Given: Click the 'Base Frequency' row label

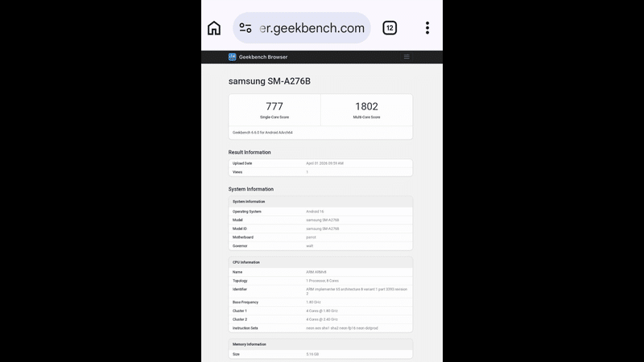Looking at the screenshot, I should coord(246,302).
